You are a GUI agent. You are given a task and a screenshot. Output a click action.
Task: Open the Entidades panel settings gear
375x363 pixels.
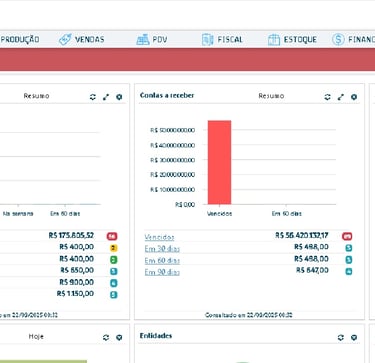point(354,337)
